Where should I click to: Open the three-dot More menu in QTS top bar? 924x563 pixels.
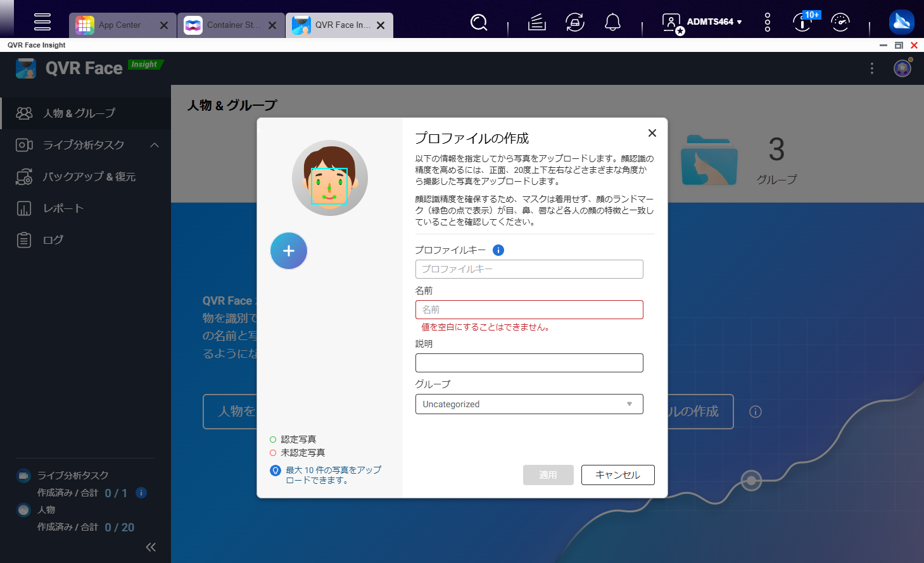[768, 22]
